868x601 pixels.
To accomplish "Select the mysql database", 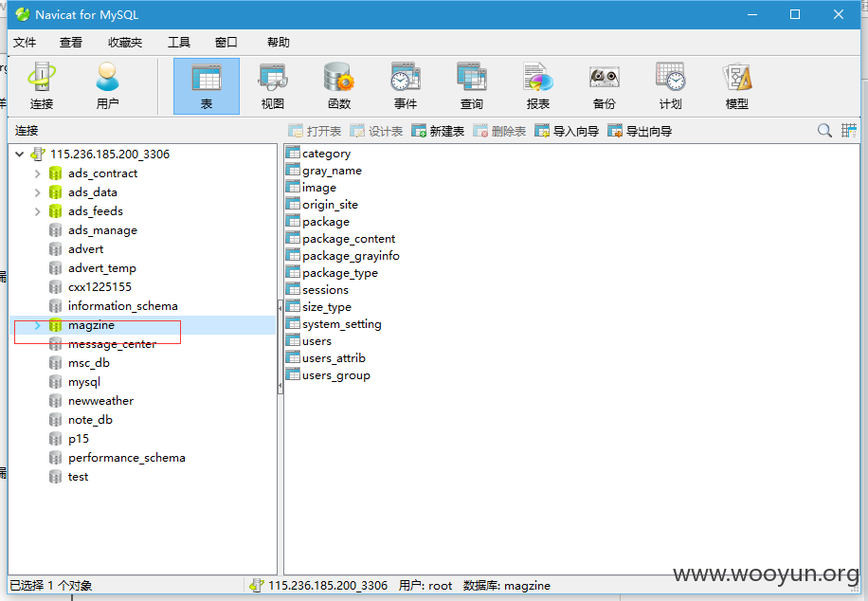I will coord(83,382).
